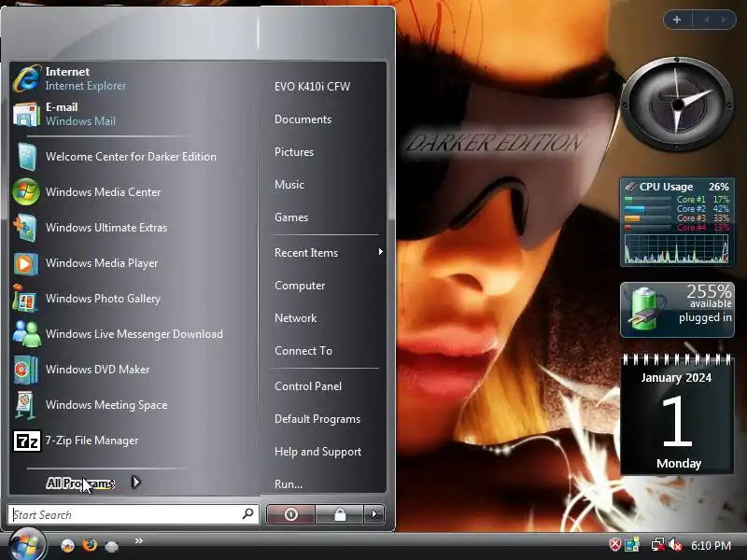Click the colorful flag tray icon
This screenshot has height=560, width=747.
click(x=632, y=544)
